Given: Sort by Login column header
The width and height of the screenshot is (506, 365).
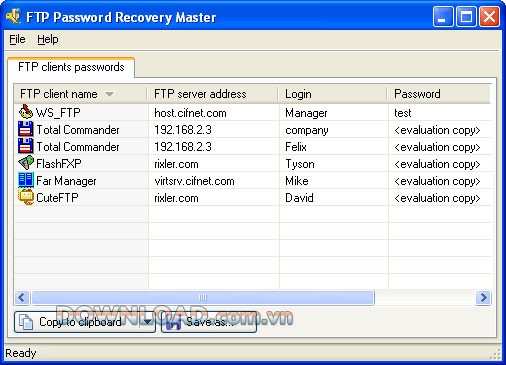Looking at the screenshot, I should tap(332, 94).
